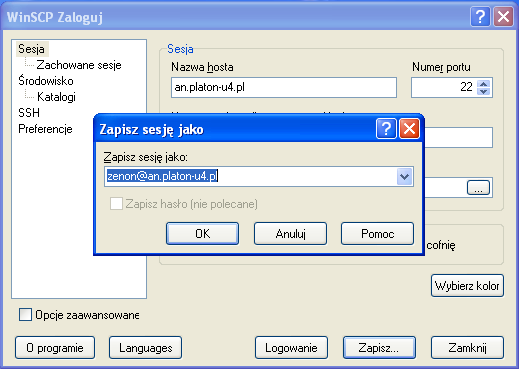Confirm with OK in save dialog
519x369 pixels.
point(203,233)
